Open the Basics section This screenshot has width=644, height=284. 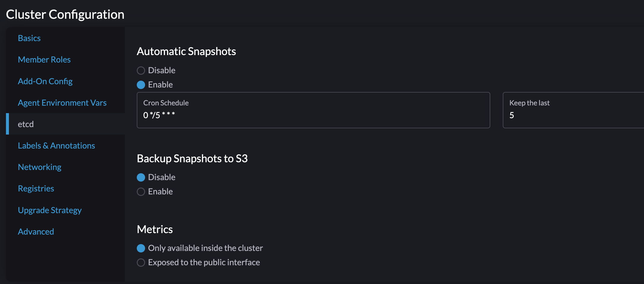tap(29, 38)
